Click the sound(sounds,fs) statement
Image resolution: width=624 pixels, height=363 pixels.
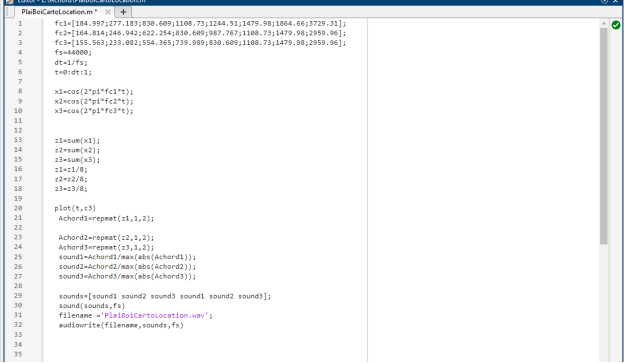[92, 306]
